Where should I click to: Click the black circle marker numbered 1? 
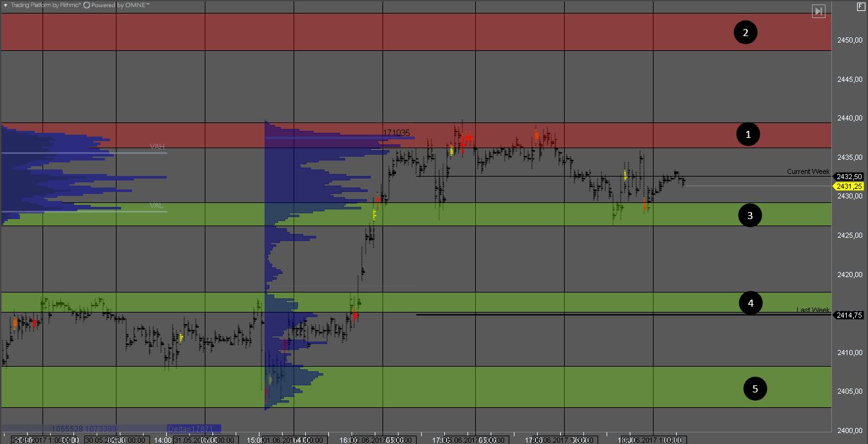[x=748, y=134]
